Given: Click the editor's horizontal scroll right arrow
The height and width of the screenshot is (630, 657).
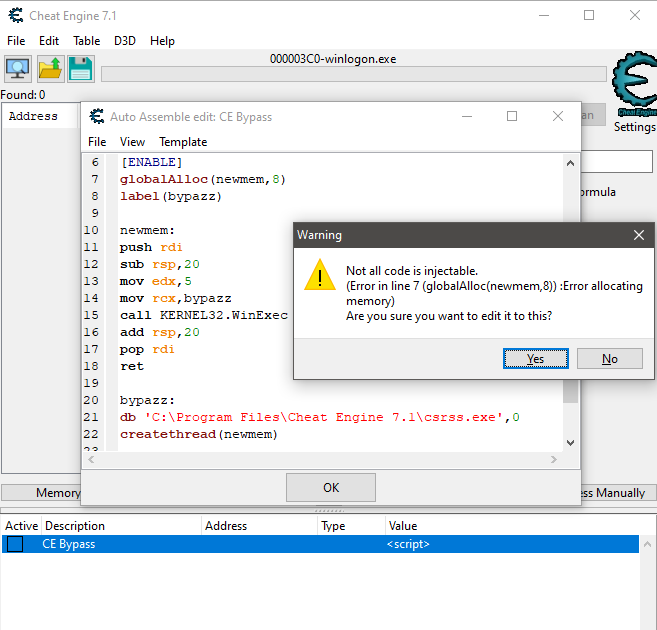Looking at the screenshot, I should click(554, 460).
